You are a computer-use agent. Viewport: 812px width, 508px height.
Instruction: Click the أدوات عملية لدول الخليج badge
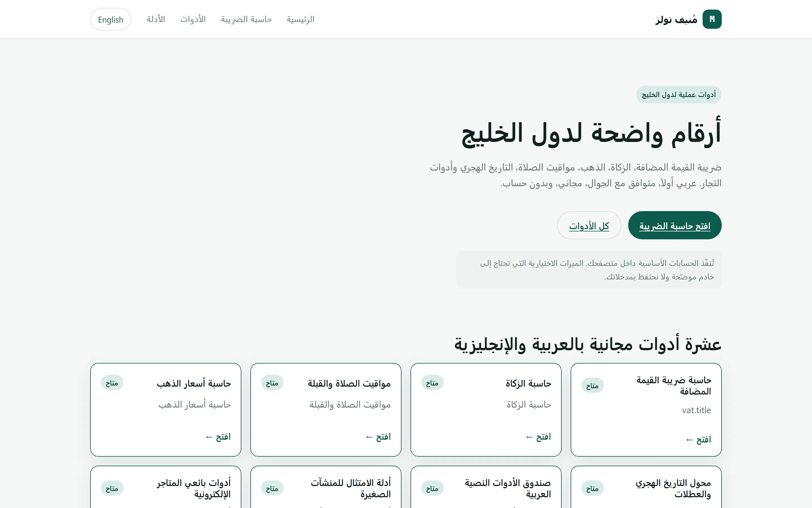pos(678,95)
